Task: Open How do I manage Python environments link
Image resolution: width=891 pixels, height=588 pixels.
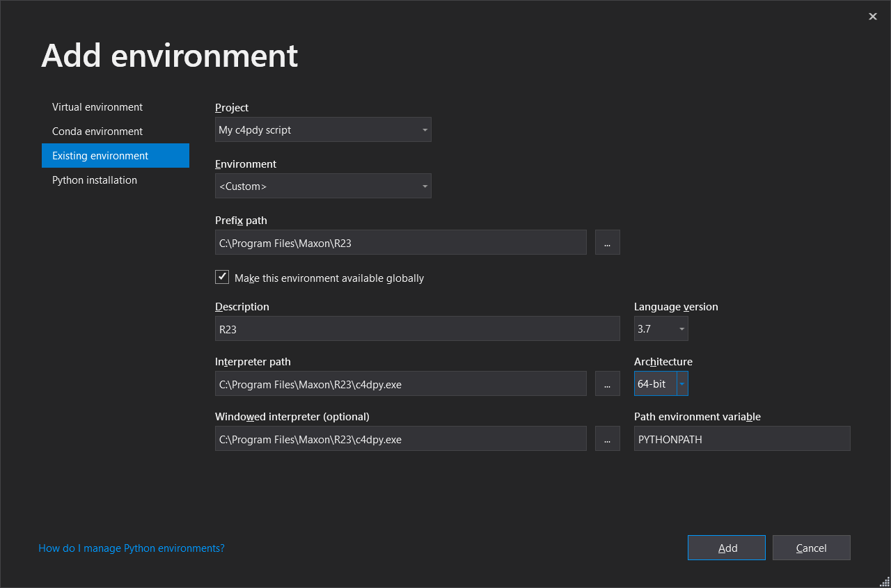Action: (132, 548)
